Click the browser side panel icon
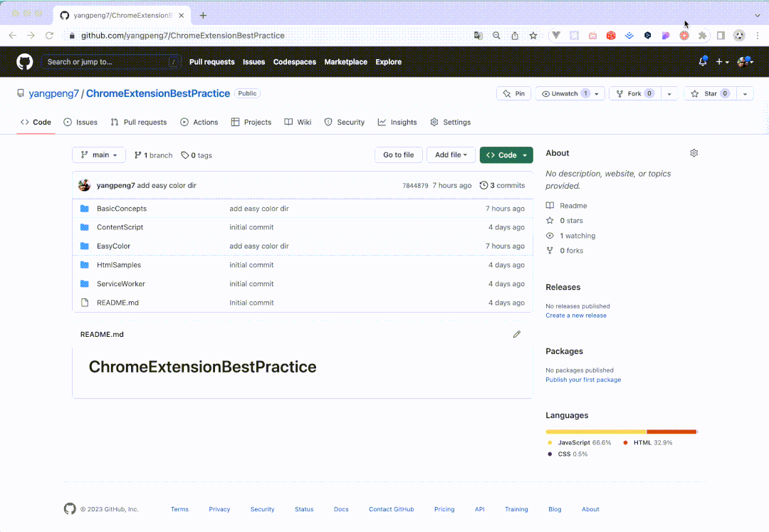 (721, 36)
